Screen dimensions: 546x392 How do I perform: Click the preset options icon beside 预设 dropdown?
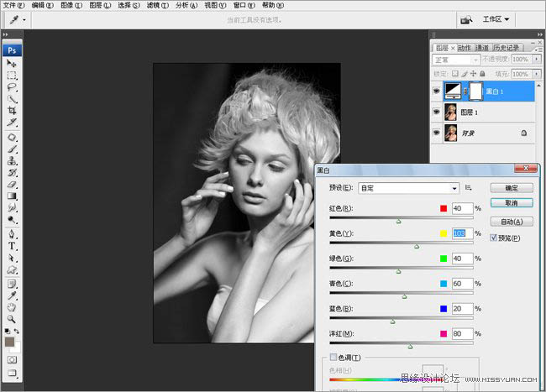pos(469,188)
